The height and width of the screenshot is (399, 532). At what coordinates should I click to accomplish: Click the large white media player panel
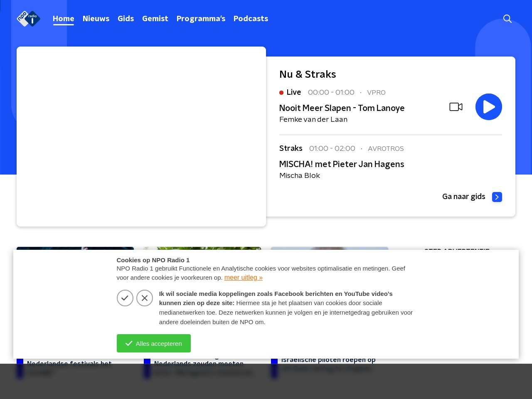[x=141, y=136]
